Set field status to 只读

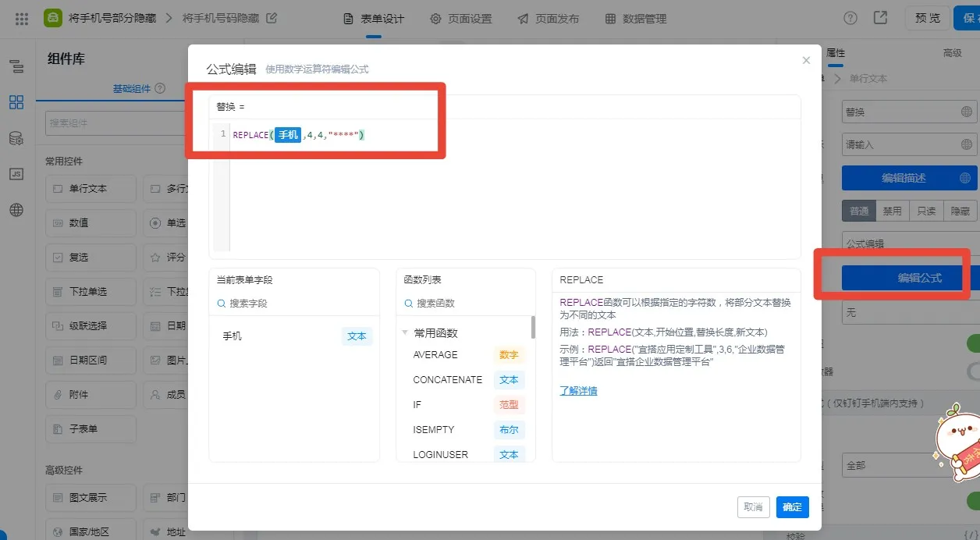(926, 210)
